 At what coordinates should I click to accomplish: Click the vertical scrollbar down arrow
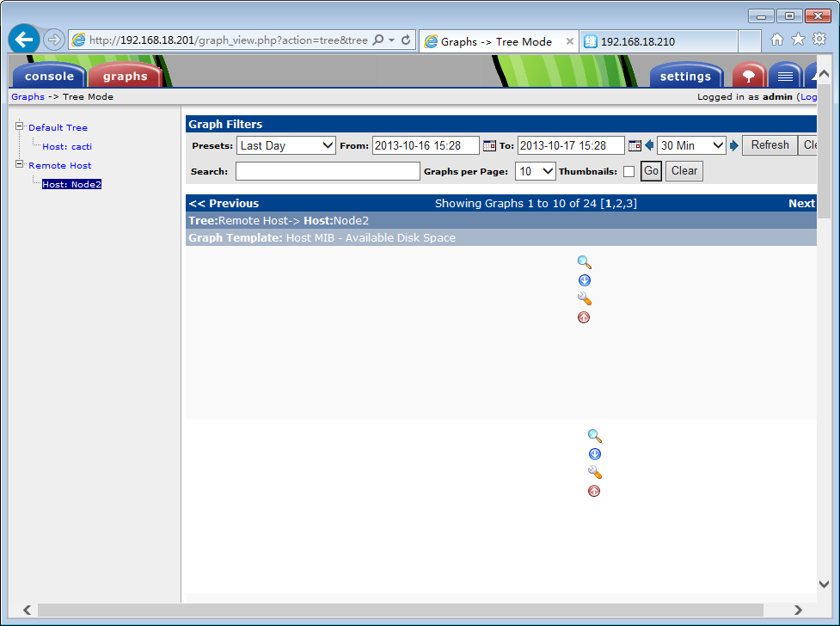click(x=824, y=584)
